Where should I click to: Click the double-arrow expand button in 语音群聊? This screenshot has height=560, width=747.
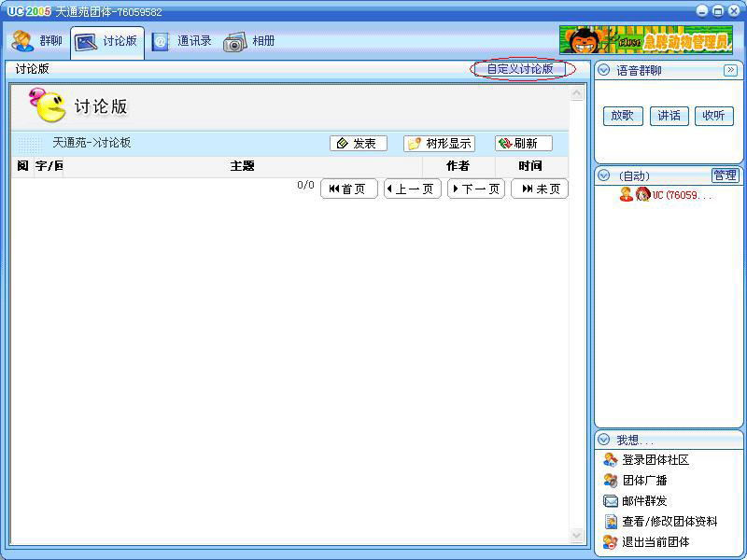pyautogui.click(x=730, y=71)
